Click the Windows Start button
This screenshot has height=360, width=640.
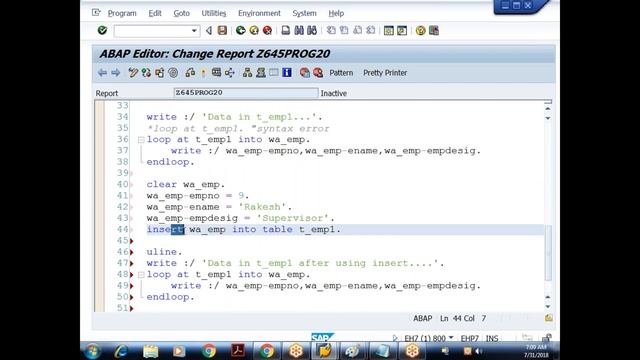(92, 351)
